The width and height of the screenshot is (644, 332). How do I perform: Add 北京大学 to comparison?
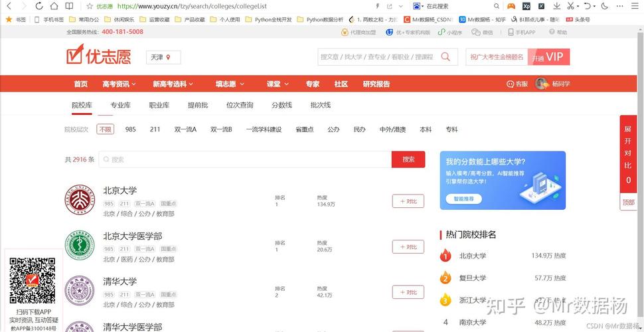pyautogui.click(x=408, y=201)
